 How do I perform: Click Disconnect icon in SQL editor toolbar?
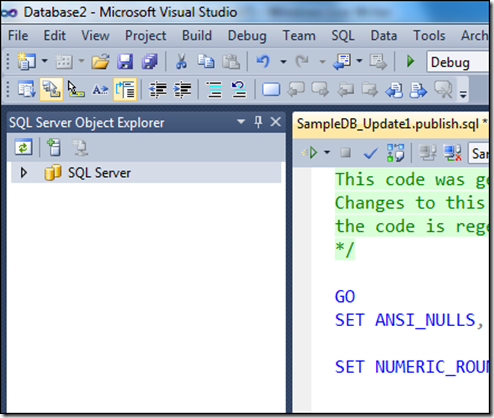click(x=452, y=153)
